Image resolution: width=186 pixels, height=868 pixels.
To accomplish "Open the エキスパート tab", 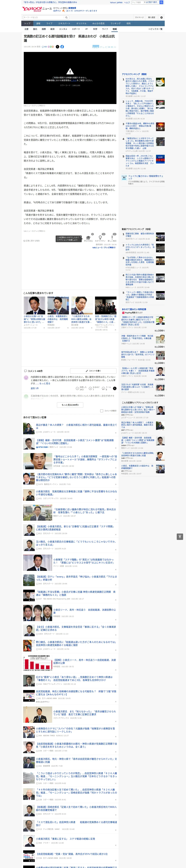I will click(64, 23).
